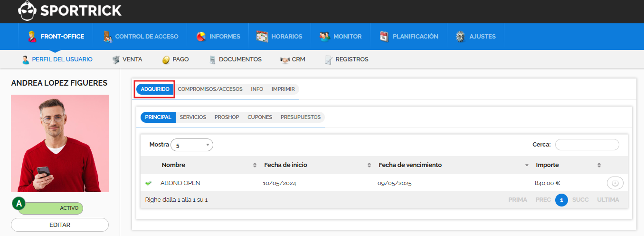Screen dimensions: 644x236
Task: Click the Planificación calendar icon
Action: [384, 36]
